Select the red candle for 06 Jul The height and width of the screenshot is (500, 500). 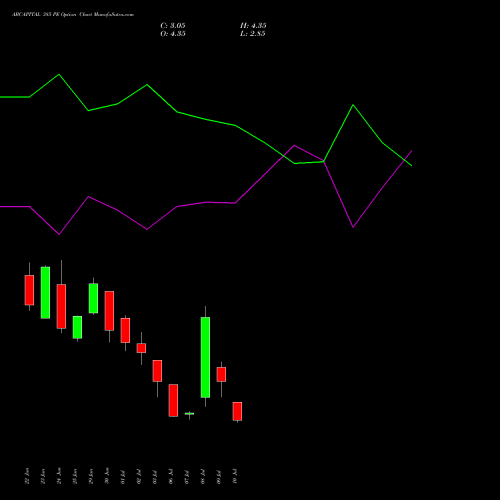click(173, 400)
